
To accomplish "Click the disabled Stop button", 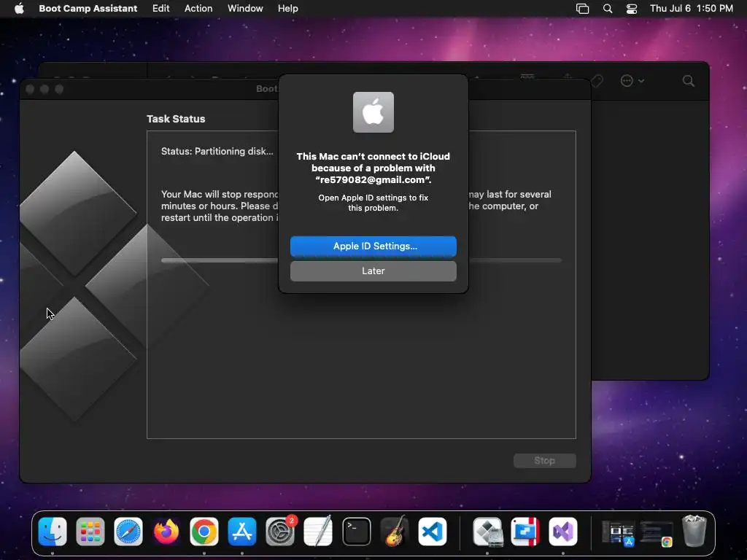I will pos(544,461).
